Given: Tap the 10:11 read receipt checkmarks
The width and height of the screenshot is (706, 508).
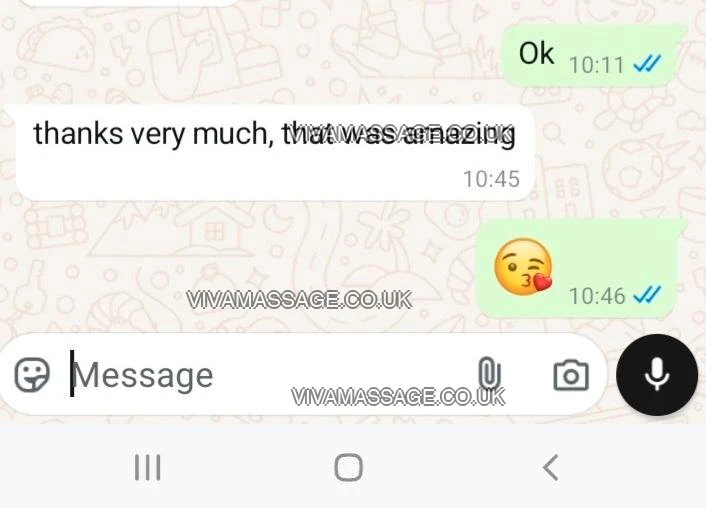Looking at the screenshot, I should 647,64.
